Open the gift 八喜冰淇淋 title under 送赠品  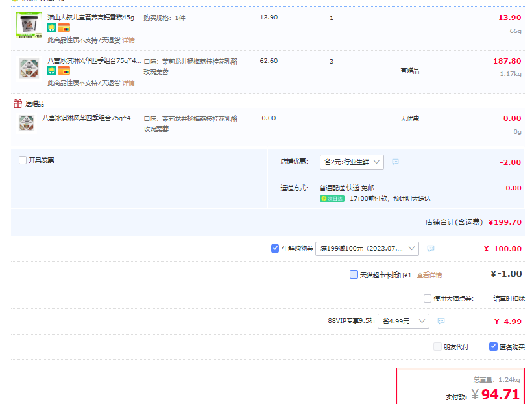(90, 118)
